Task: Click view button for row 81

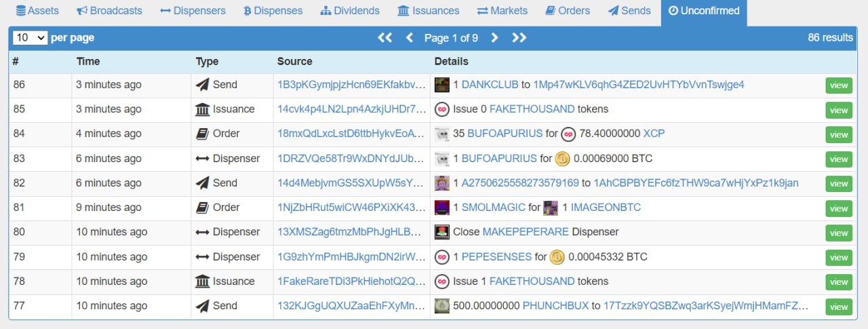Action: (839, 208)
